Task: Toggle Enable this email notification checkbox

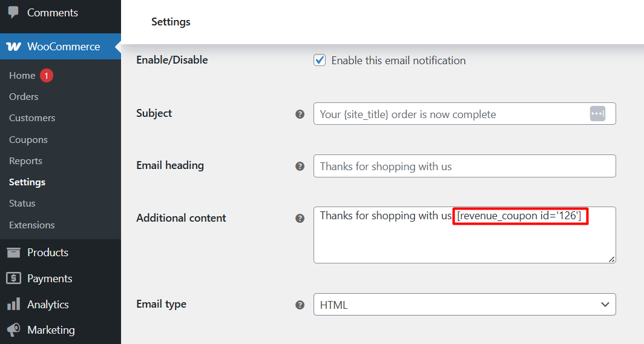Action: point(320,60)
